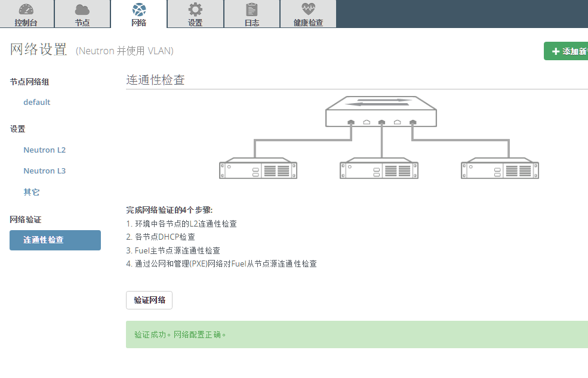The image size is (588, 378).
Task: Open Neutron L3 settings
Action: coord(45,171)
